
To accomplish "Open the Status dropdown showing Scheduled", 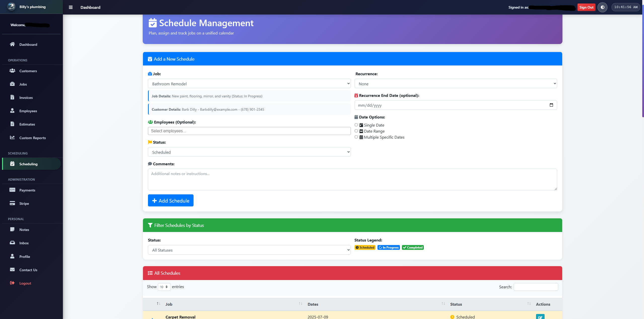I will (249, 152).
